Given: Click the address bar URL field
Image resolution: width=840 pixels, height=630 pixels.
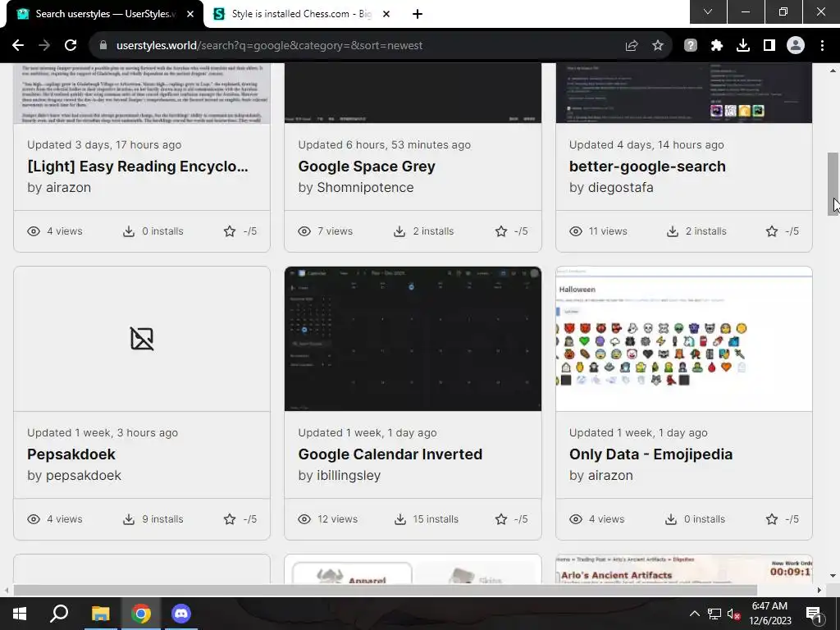Looking at the screenshot, I should pos(359,46).
